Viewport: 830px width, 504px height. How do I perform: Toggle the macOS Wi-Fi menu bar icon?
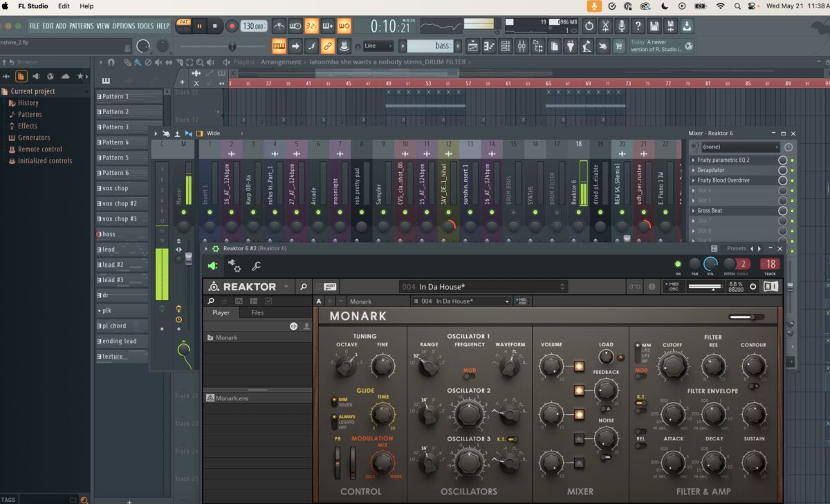tap(720, 6)
